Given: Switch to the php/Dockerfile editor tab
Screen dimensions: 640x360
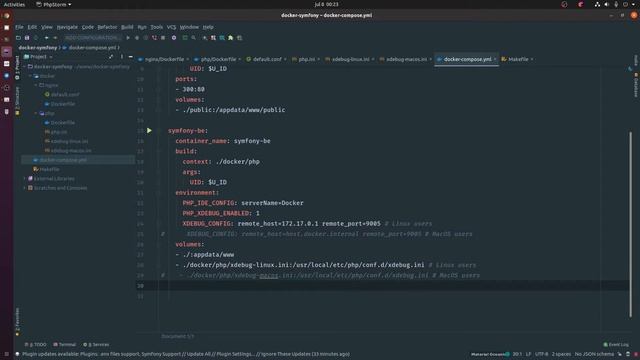Looking at the screenshot, I should tap(218, 59).
